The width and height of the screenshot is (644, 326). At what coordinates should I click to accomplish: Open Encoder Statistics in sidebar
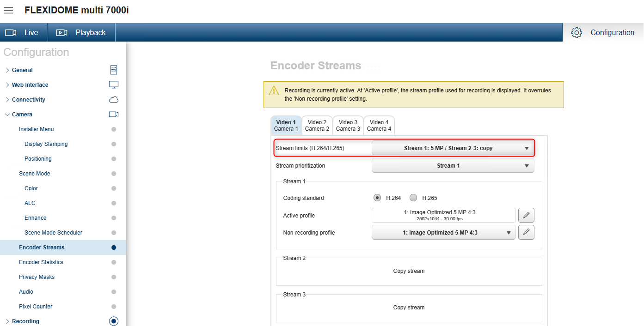[41, 262]
